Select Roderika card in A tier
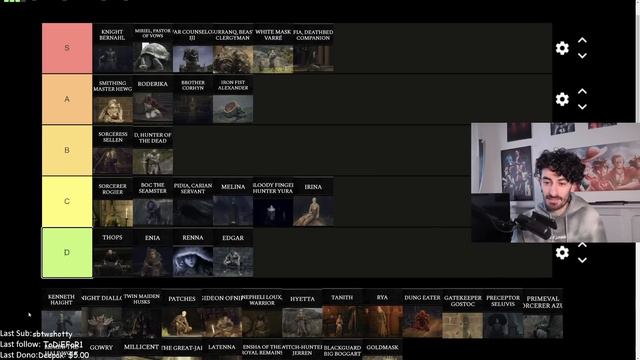 tap(153, 99)
